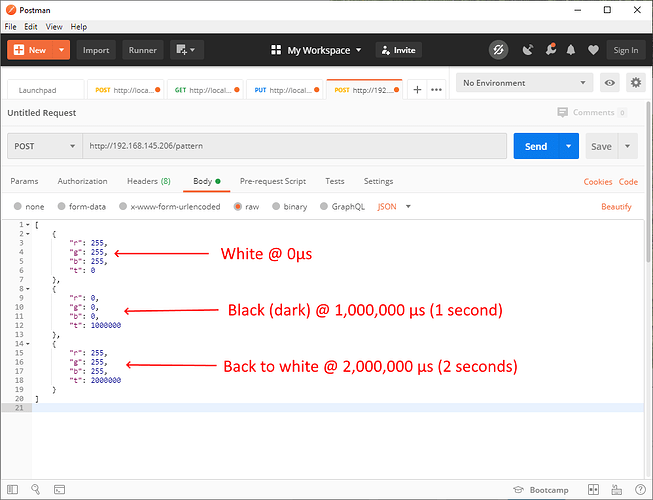Collapse the fold arrow on line 8

pos(28,289)
